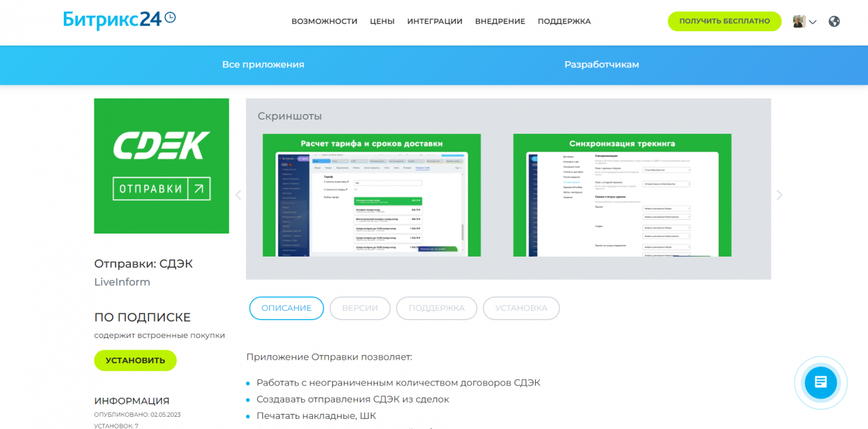Viewport: 868px width, 429px height.
Task: Open the user avatar menu
Action: (804, 21)
